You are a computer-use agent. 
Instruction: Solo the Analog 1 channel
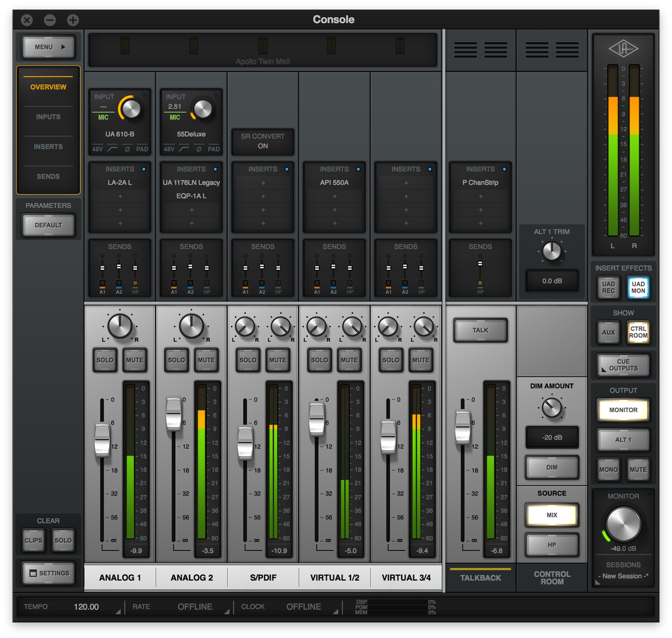click(x=105, y=360)
